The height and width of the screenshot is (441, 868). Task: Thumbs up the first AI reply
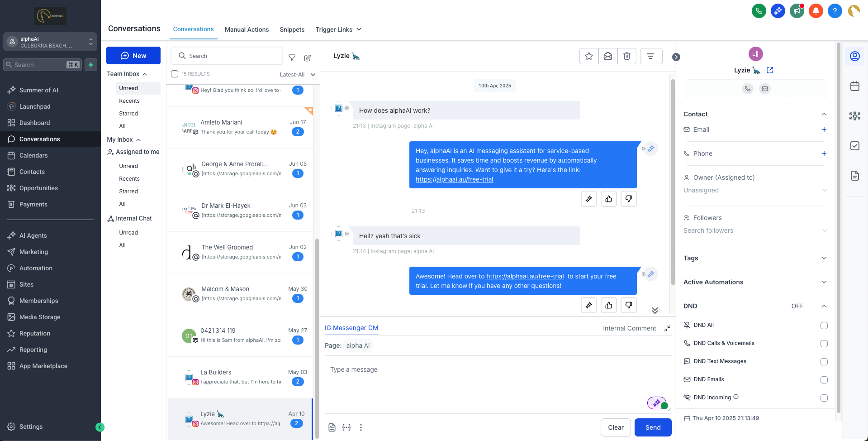tap(608, 199)
